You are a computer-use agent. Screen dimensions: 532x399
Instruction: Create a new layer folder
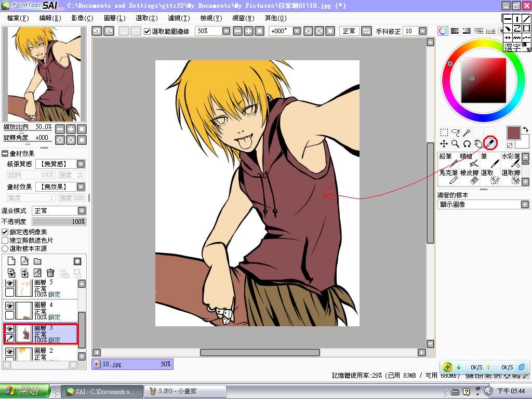point(37,261)
